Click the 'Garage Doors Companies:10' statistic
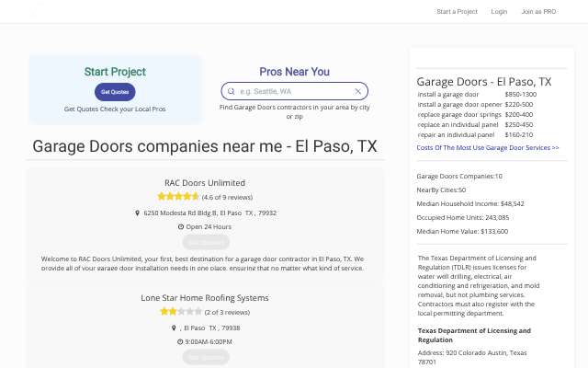588x368 pixels. (x=459, y=176)
